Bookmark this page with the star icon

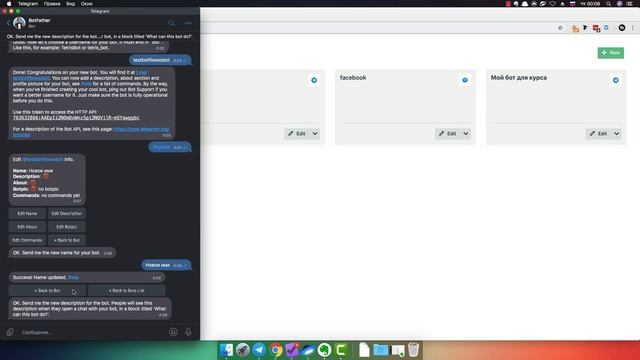point(560,28)
